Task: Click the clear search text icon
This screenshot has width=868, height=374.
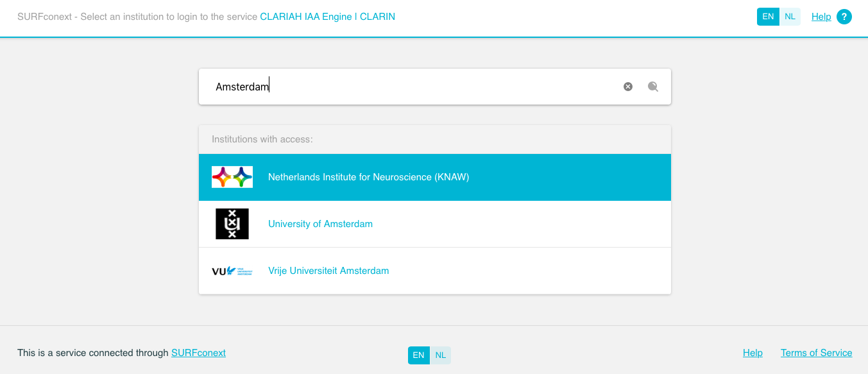Action: [x=628, y=87]
